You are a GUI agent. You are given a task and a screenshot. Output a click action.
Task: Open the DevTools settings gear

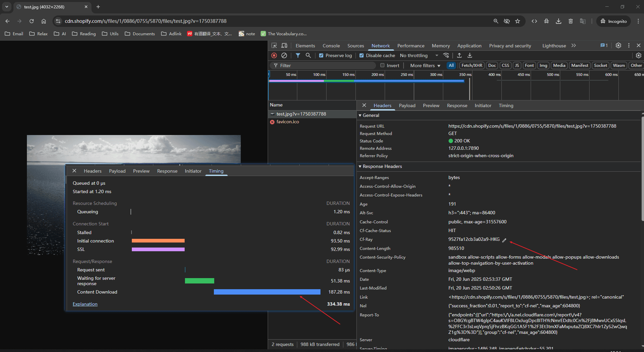(x=618, y=46)
